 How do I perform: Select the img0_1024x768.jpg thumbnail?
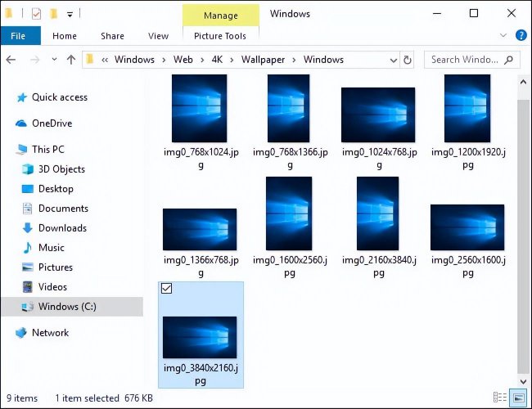378,115
